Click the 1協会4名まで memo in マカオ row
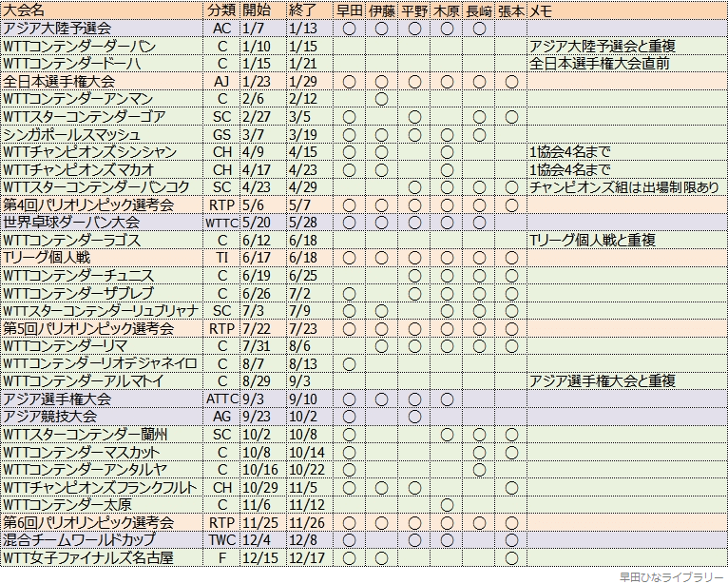728x584 pixels. coord(569,169)
